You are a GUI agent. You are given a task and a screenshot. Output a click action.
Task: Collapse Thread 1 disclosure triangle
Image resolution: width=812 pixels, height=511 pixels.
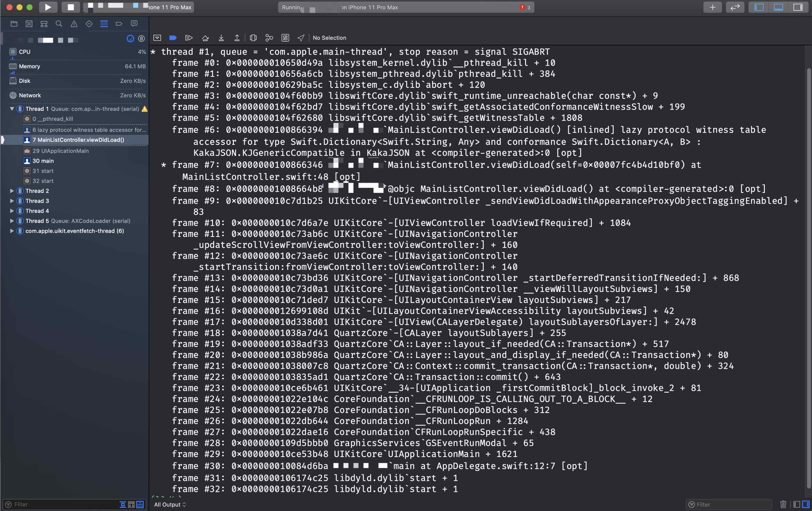(x=12, y=109)
